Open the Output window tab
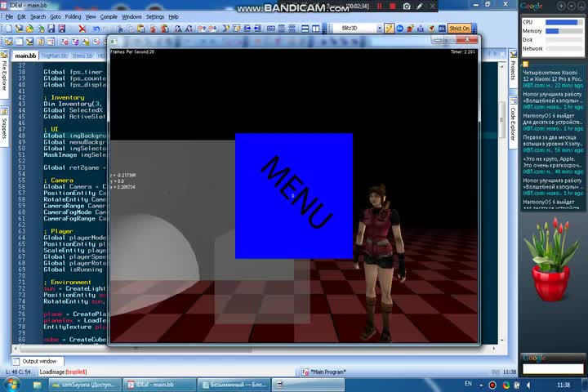 39,361
